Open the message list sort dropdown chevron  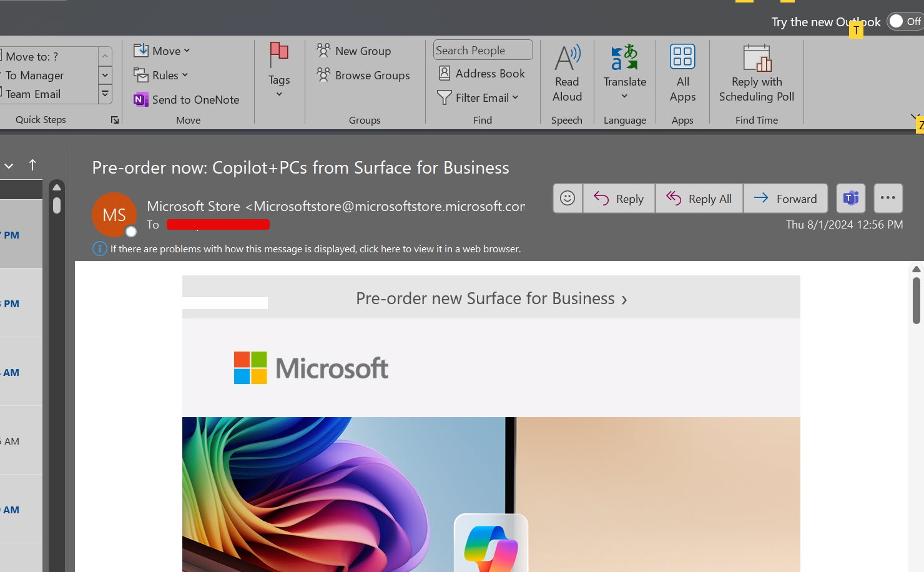pyautogui.click(x=9, y=166)
